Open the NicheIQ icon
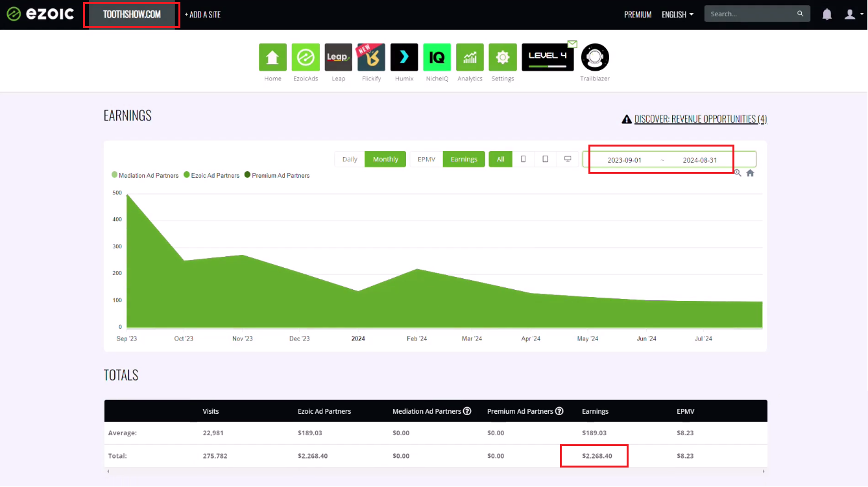The height and width of the screenshot is (487, 868). 437,57
